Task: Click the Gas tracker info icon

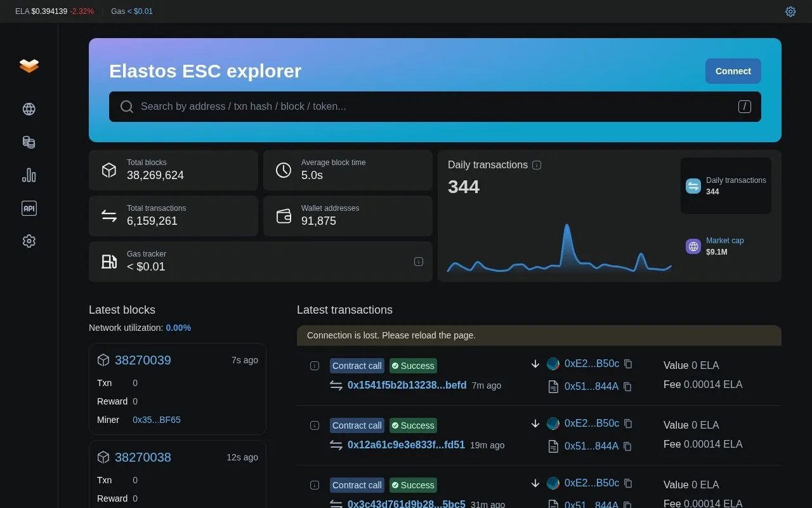Action: tap(419, 262)
